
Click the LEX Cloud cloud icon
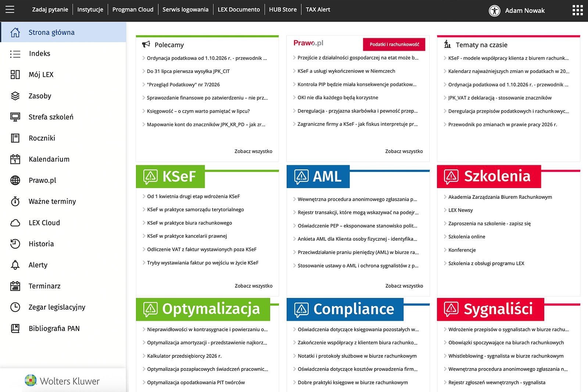(x=15, y=223)
